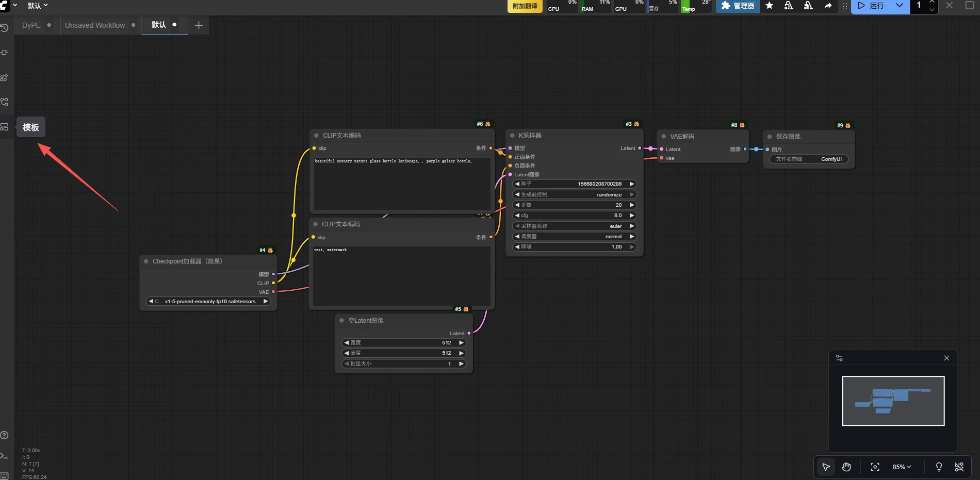
Task: Open the 管理器 manager button
Action: [x=738, y=6]
